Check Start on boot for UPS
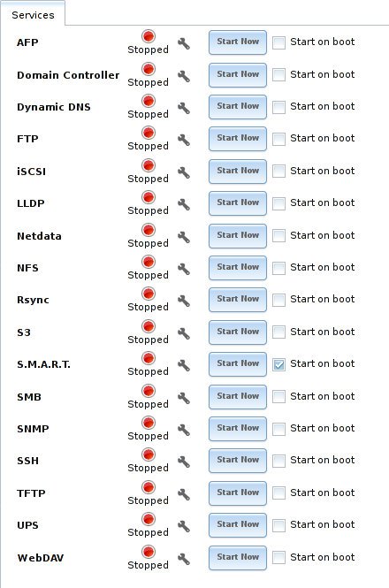 (x=278, y=525)
